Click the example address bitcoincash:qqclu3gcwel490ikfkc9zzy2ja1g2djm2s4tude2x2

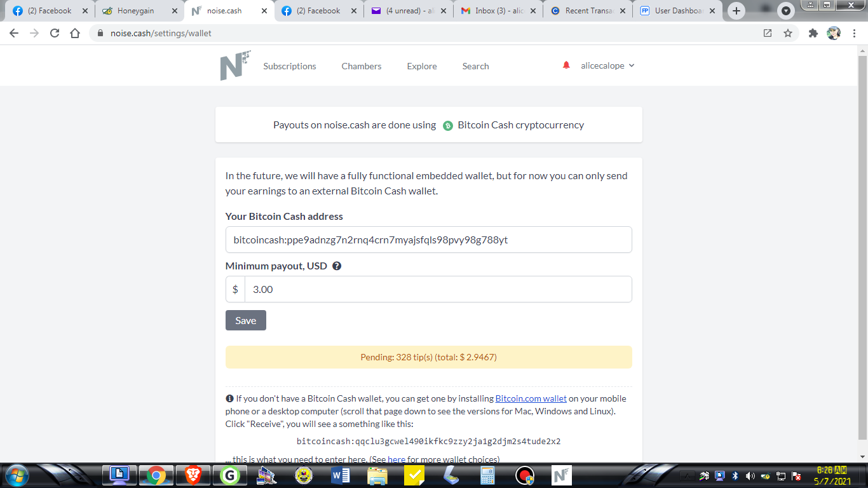(429, 441)
